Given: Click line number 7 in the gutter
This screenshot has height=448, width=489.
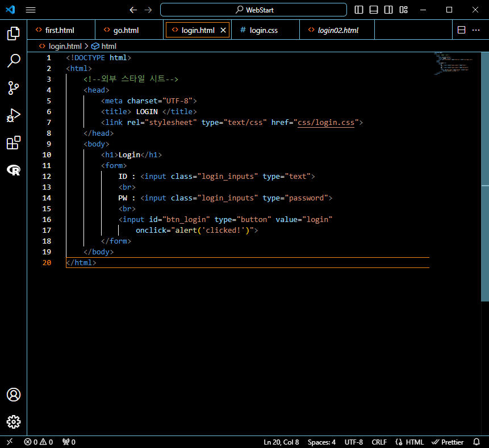Looking at the screenshot, I should 49,122.
